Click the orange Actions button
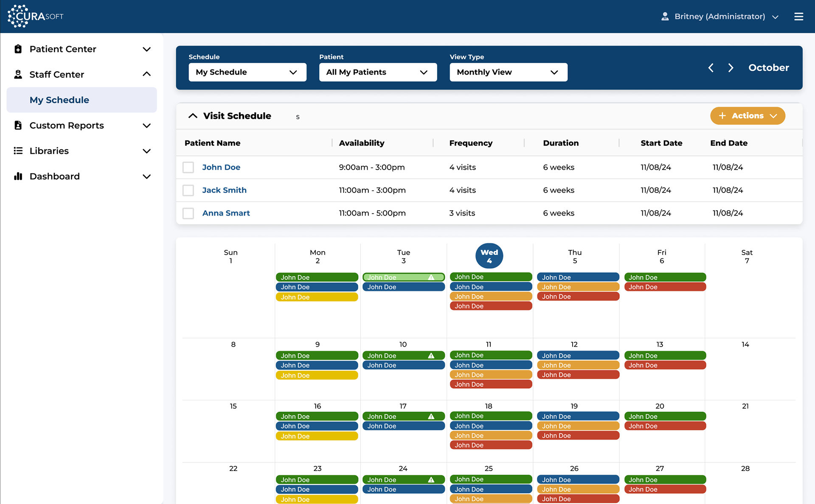This screenshot has width=815, height=504. coord(747,116)
